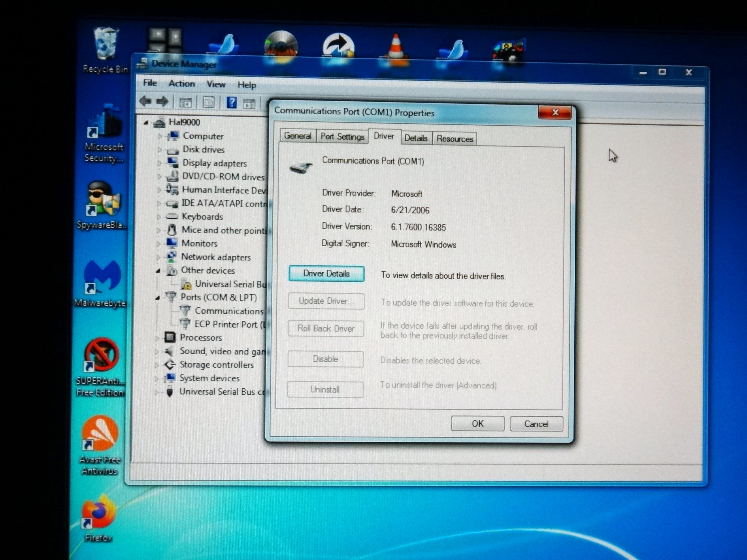The height and width of the screenshot is (560, 747).
Task: Expand the Disk drives node
Action: click(160, 150)
